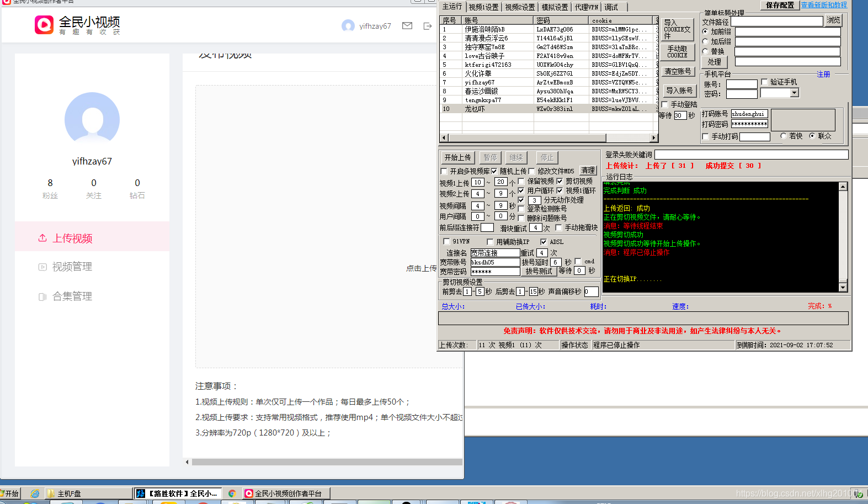The width and height of the screenshot is (868, 504).
Task: Switch to the 模拟设置 tab
Action: [x=555, y=7]
